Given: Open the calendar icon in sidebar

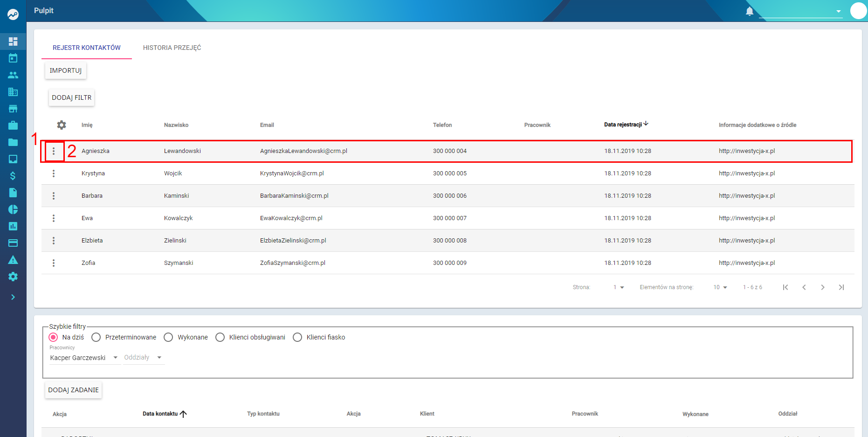Looking at the screenshot, I should [13, 58].
